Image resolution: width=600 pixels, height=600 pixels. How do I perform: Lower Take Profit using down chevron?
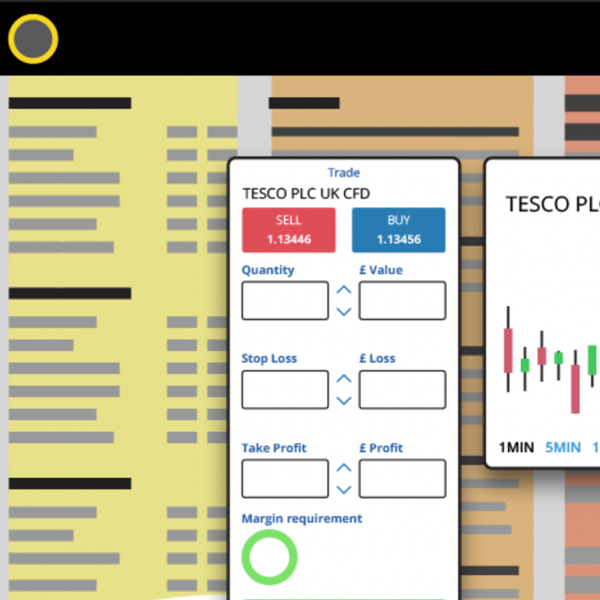coord(344,490)
